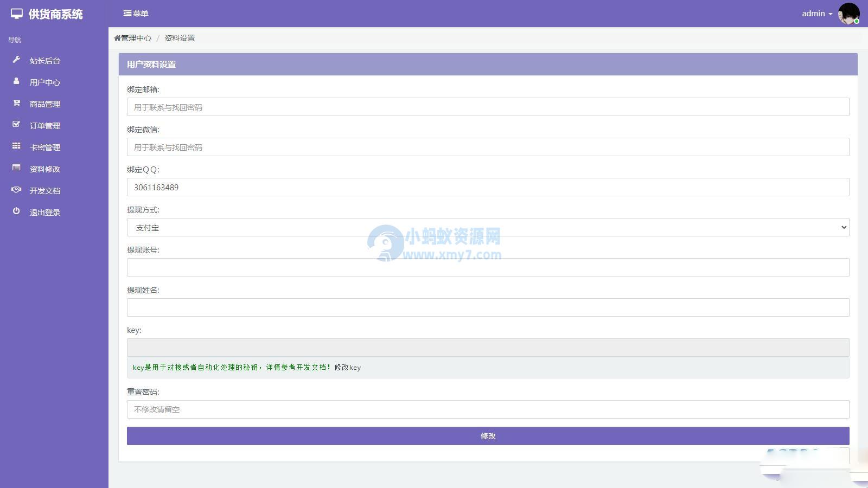This screenshot has width=868, height=488.
Task: Click the 绑定QQ field containing 3061163489
Action: point(488,187)
